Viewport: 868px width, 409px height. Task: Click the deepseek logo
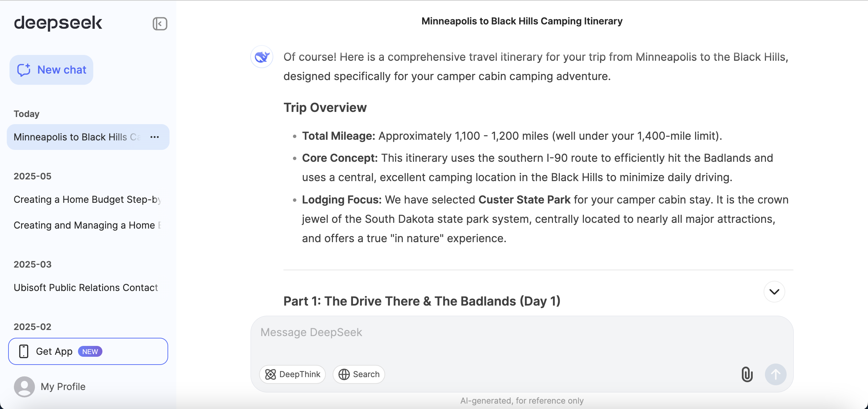[x=58, y=23]
